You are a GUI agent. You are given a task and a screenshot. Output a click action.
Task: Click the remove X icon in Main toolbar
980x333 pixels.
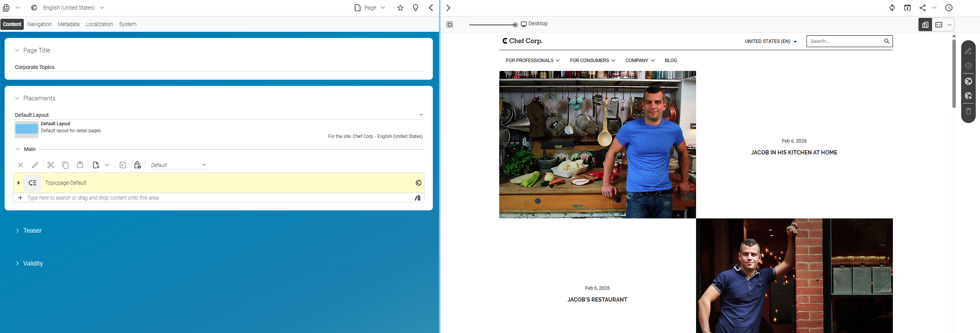pos(21,165)
